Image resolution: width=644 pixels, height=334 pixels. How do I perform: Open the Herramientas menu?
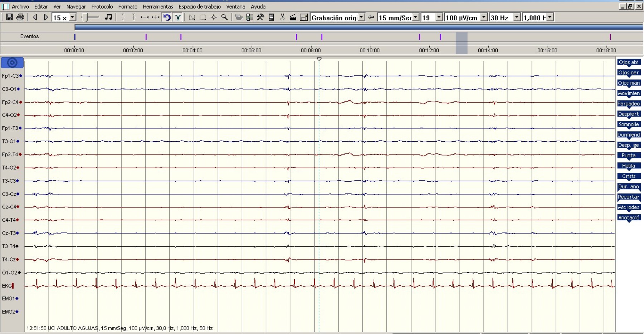coord(157,6)
